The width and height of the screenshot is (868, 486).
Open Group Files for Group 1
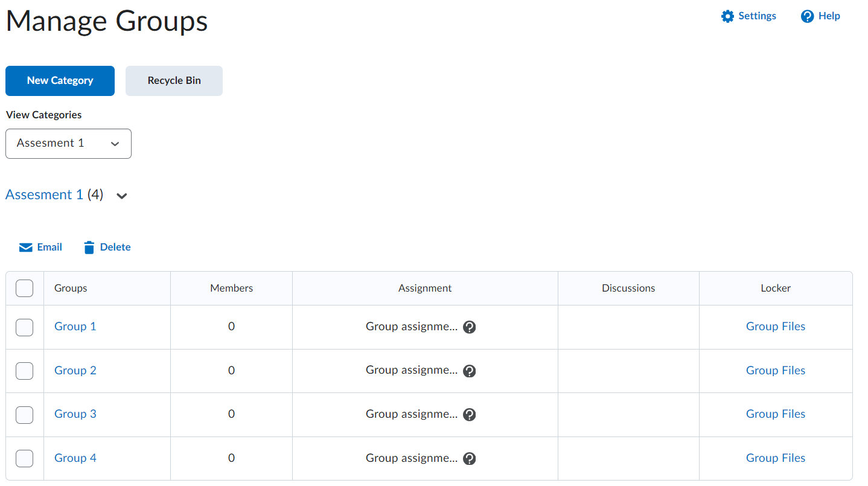pos(775,327)
